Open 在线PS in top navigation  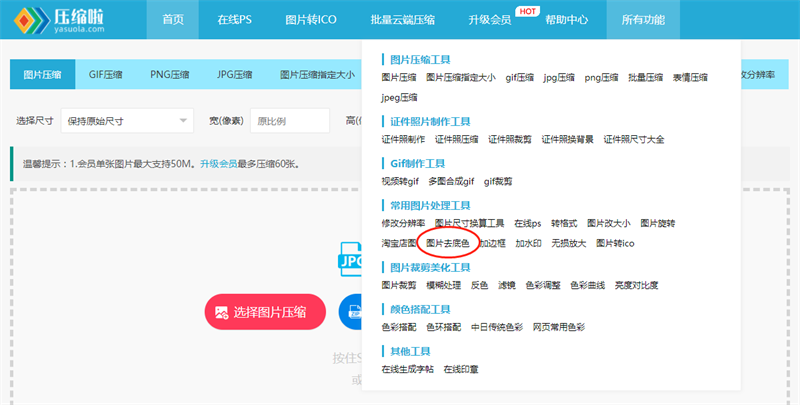point(234,20)
